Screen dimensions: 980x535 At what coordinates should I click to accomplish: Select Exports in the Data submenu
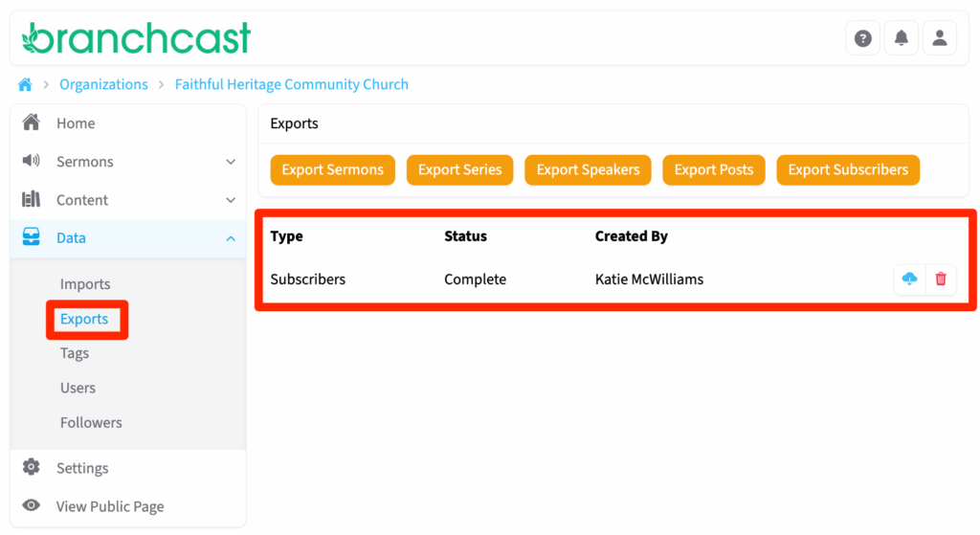[84, 319]
